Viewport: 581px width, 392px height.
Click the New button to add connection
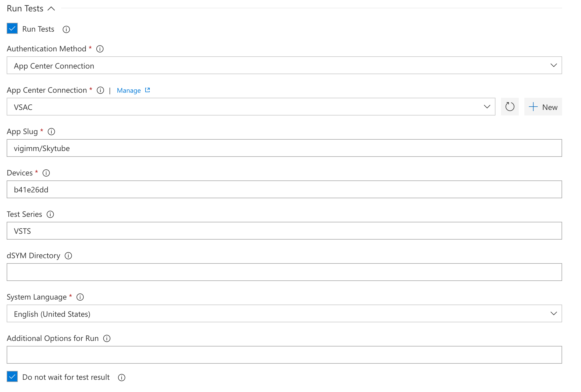click(x=544, y=106)
